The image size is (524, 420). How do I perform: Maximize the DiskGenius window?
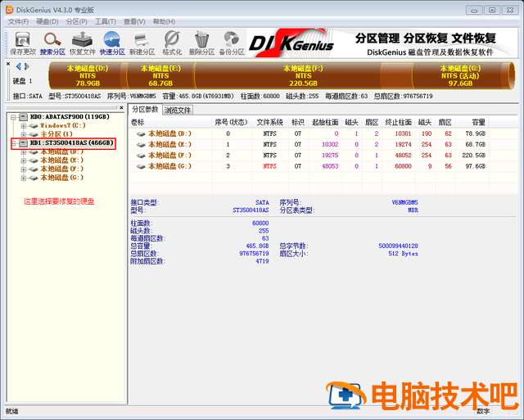(x=492, y=10)
